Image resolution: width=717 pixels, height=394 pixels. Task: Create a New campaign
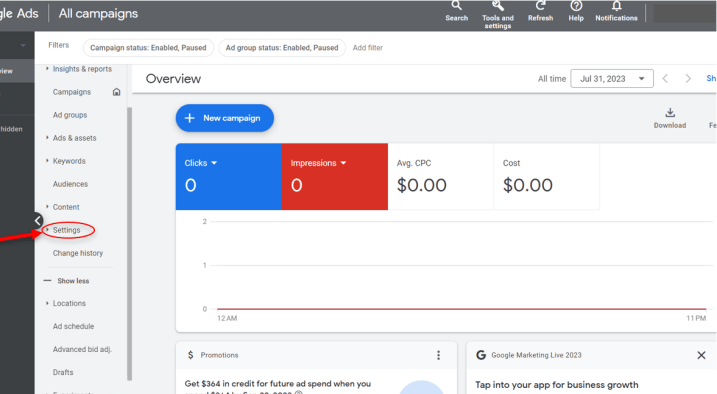(225, 118)
